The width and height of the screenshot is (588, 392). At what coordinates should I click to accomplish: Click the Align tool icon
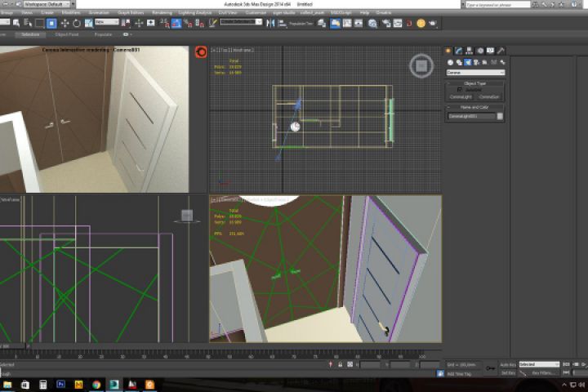pos(282,23)
